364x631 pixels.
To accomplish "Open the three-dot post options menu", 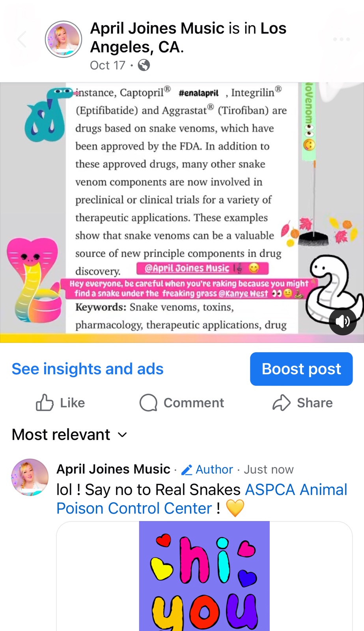I will point(341,39).
